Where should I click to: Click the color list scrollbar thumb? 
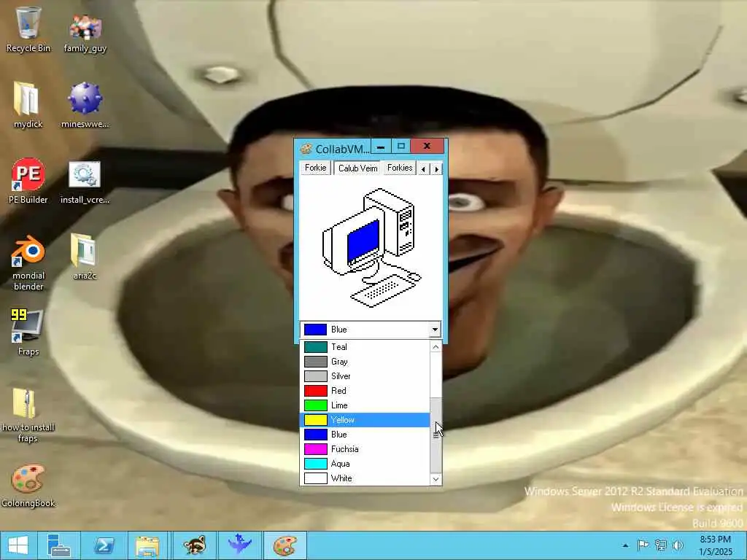pyautogui.click(x=436, y=435)
